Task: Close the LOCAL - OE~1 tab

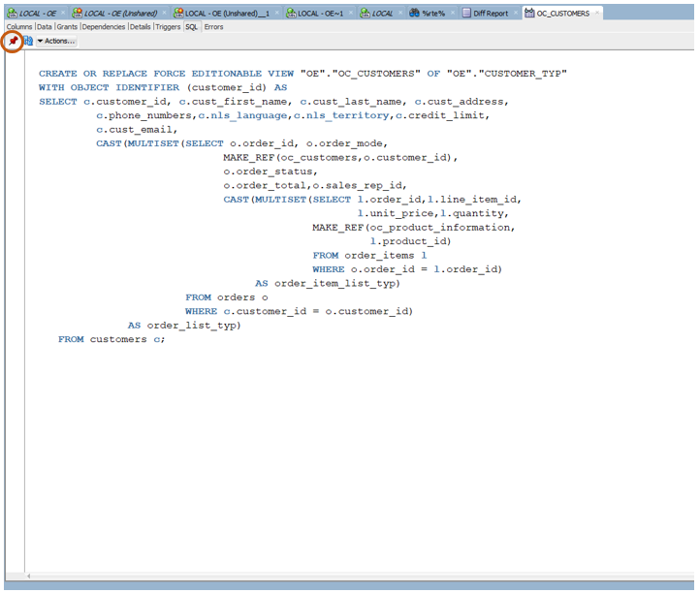Action: (x=351, y=13)
